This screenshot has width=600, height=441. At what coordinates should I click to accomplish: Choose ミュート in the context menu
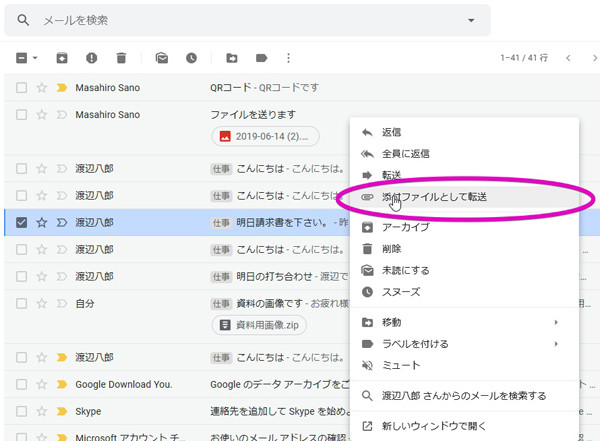(x=464, y=366)
